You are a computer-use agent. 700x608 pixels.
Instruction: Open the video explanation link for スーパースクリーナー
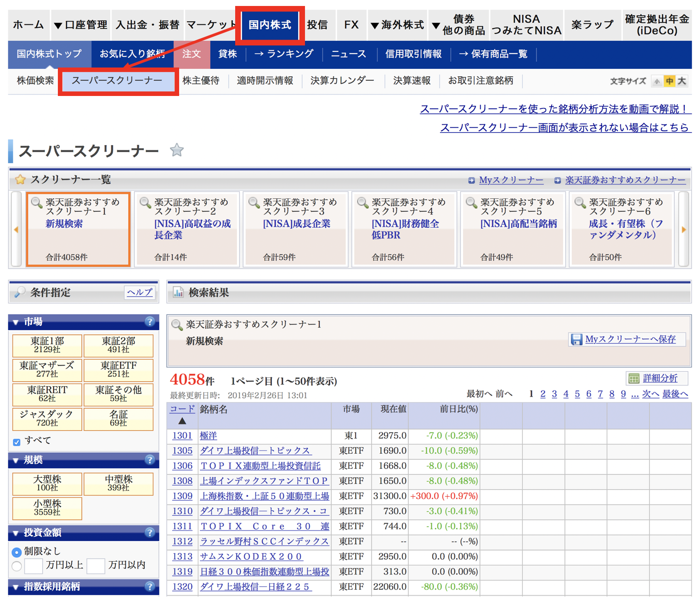point(555,109)
